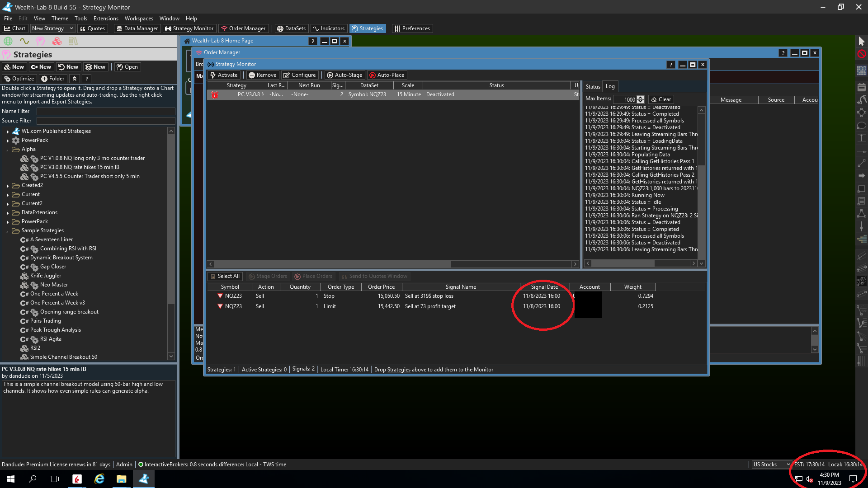Click the Strategies link in status bar

click(x=399, y=370)
